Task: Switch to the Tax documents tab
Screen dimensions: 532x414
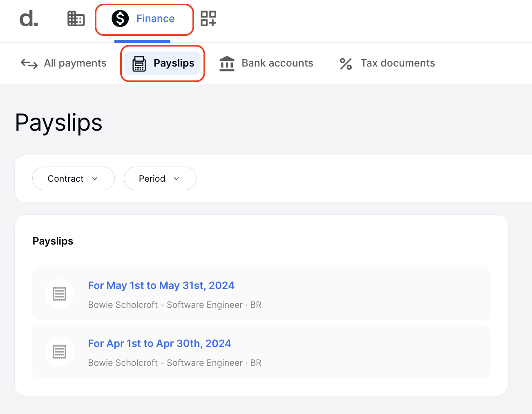Action: pos(398,63)
